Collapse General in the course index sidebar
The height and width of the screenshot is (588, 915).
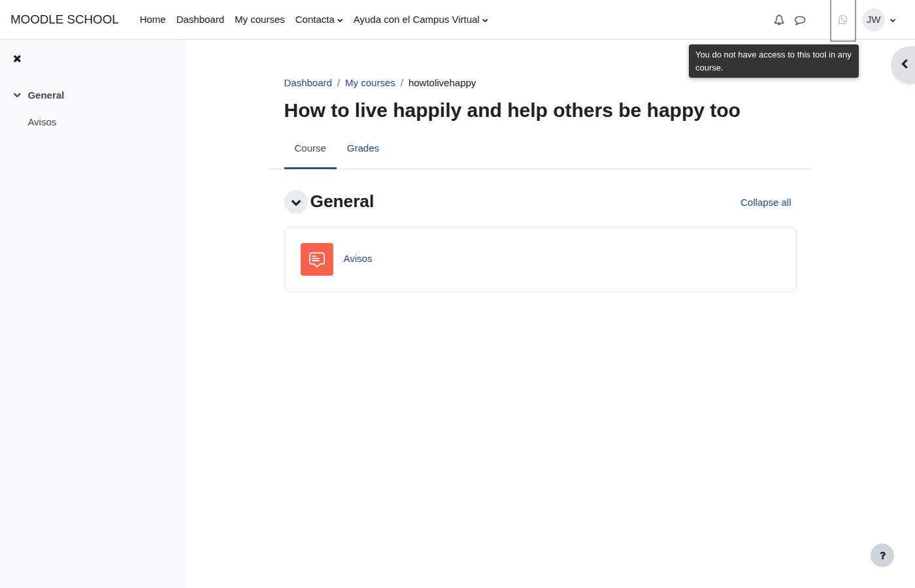coord(17,95)
